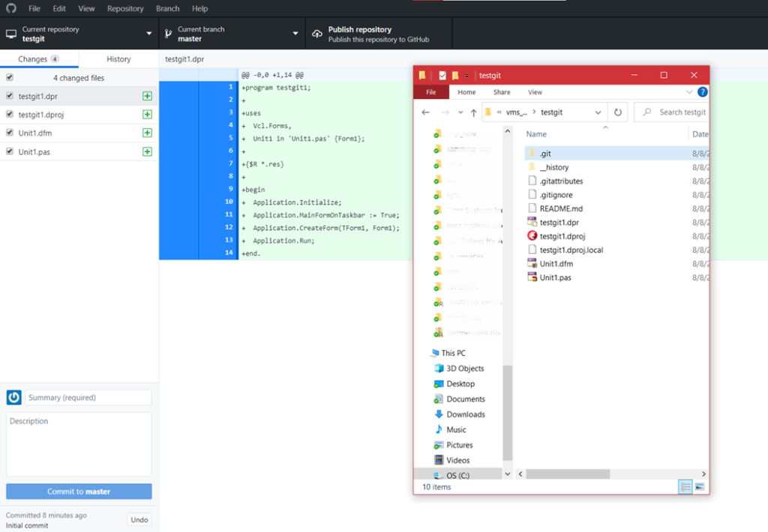Toggle the 4 changed files select-all checkbox
The image size is (768, 532).
(9, 77)
